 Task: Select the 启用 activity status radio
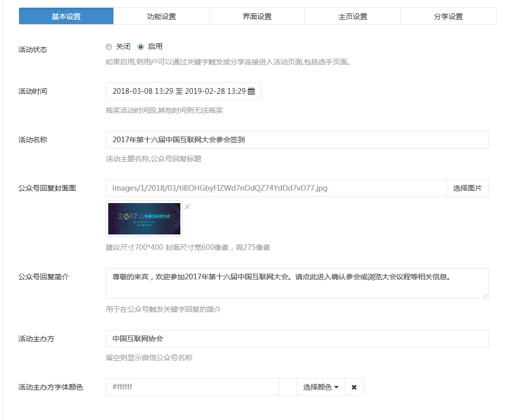(x=141, y=47)
